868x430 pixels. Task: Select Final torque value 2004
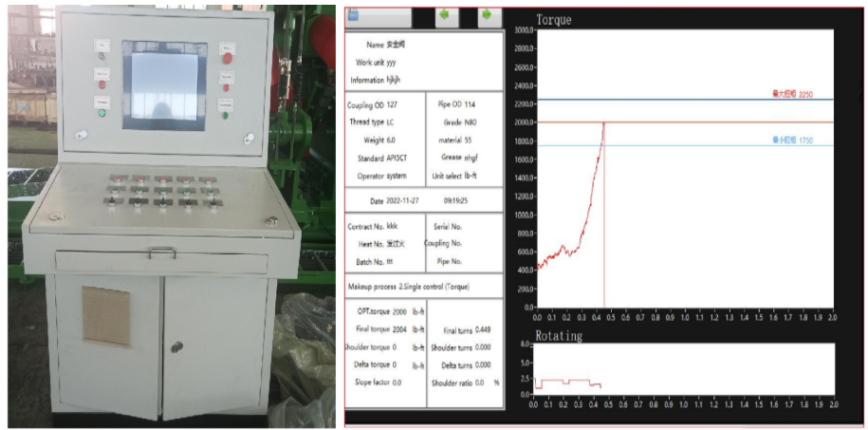[x=399, y=329]
